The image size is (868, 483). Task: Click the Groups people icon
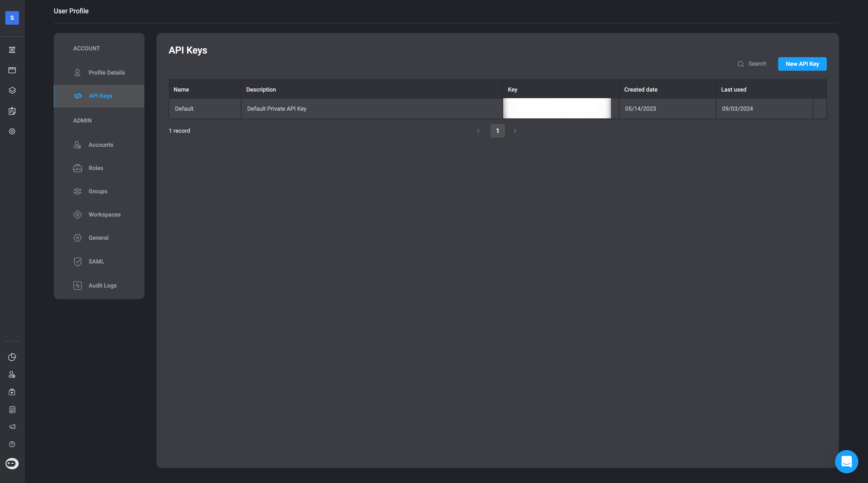[77, 191]
